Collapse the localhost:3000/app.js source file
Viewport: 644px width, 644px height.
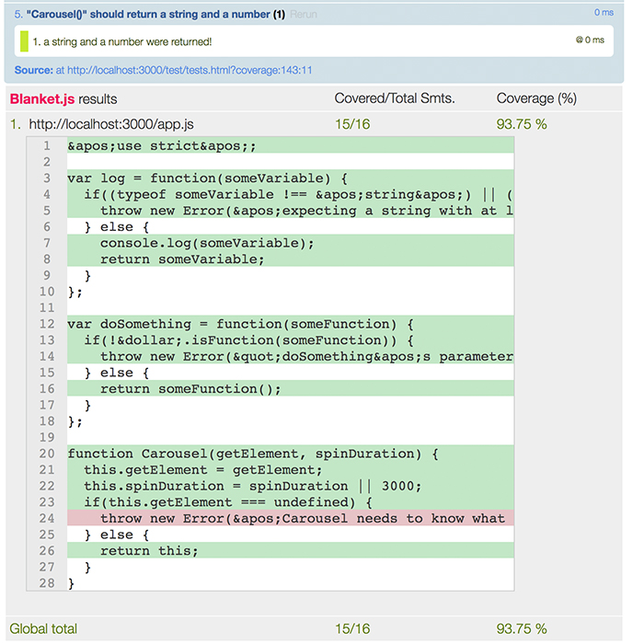111,124
